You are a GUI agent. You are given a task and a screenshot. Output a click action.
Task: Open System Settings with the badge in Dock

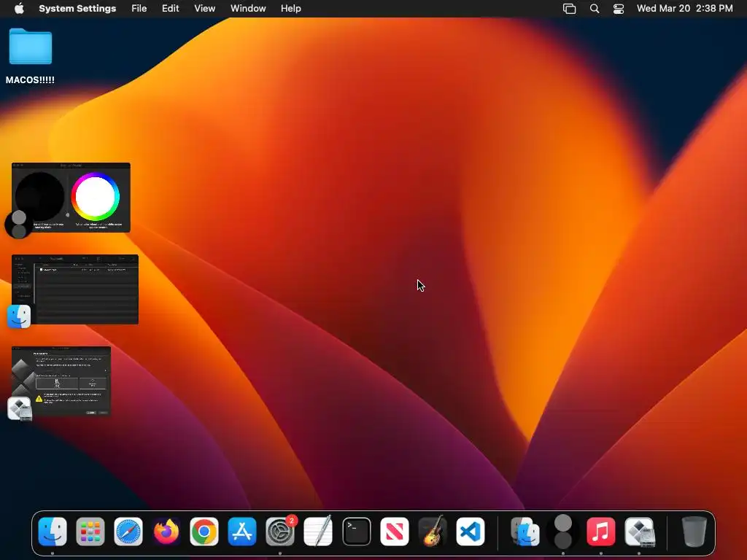pos(280,532)
